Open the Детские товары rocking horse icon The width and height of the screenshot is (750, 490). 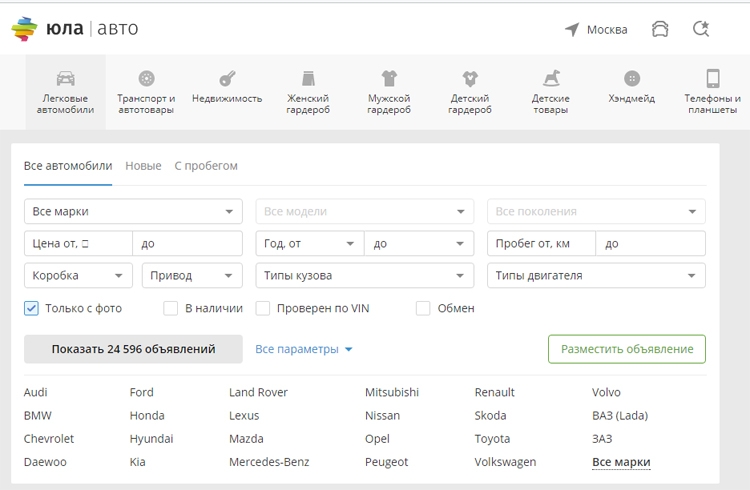tap(551, 78)
